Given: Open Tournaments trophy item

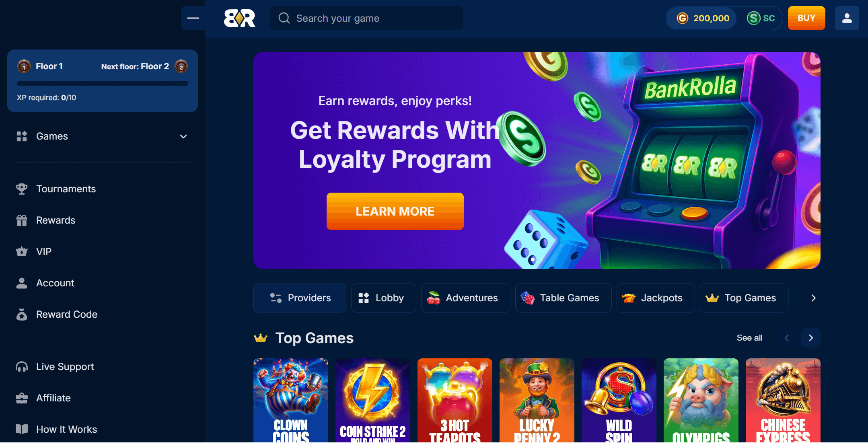Looking at the screenshot, I should (56, 189).
